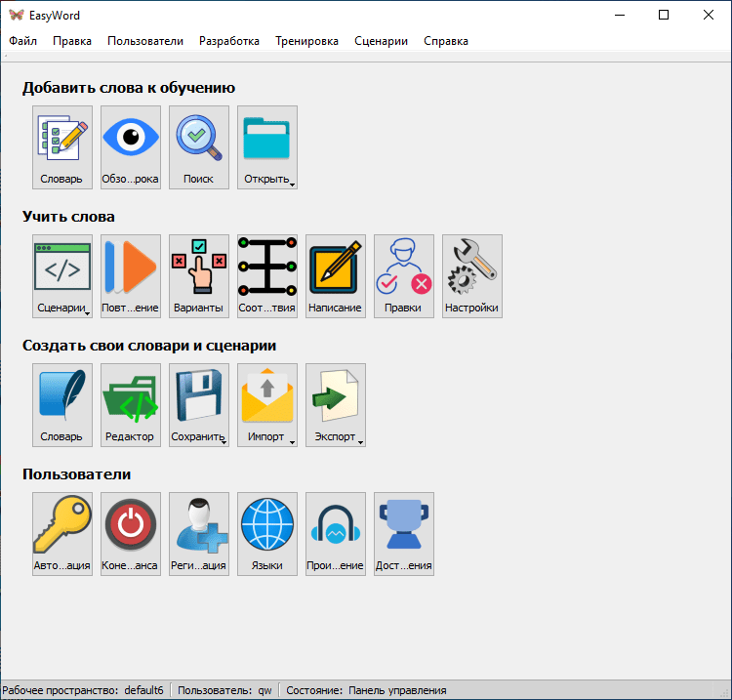Click the eye icon for lesson overview
This screenshot has height=700, width=732.
coord(131,146)
